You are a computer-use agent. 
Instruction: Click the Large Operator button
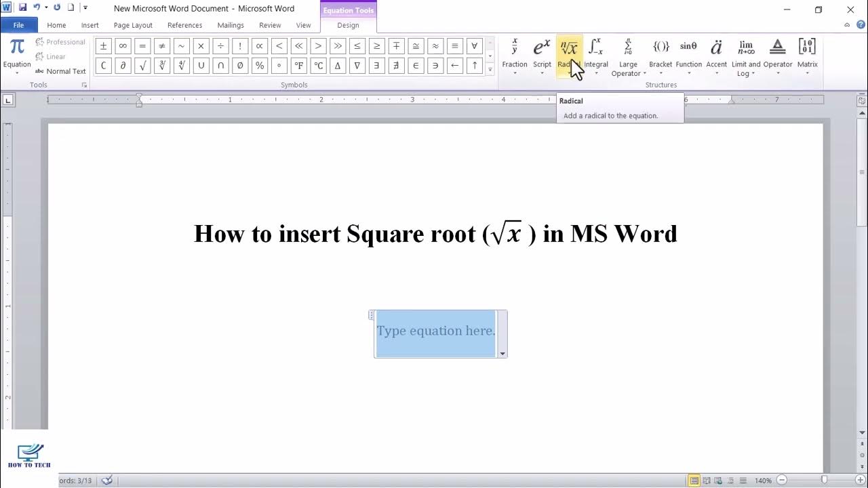click(x=629, y=57)
